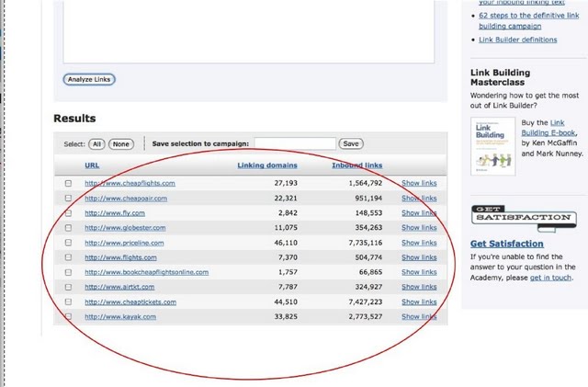Select the 27,193 linking domains value
This screenshot has height=387, width=588.
[x=286, y=183]
